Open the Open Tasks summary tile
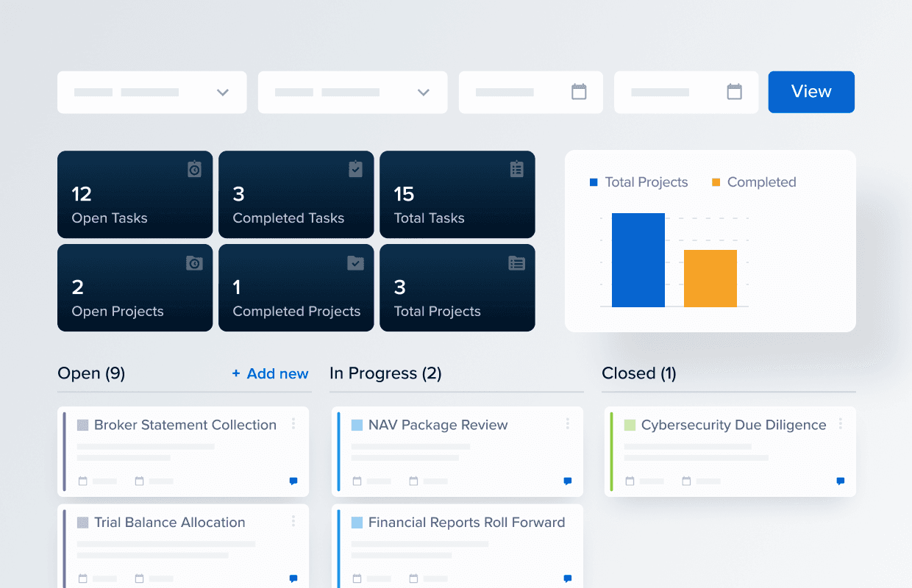Screen dimensions: 912x588 click(135, 195)
